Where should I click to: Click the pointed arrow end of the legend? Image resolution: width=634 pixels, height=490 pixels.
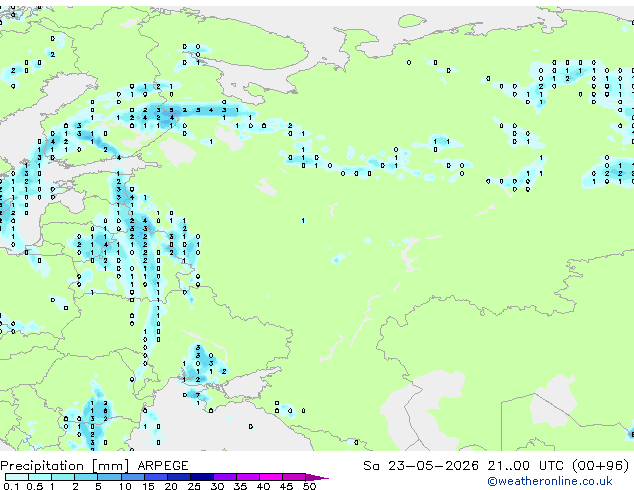coord(317,477)
